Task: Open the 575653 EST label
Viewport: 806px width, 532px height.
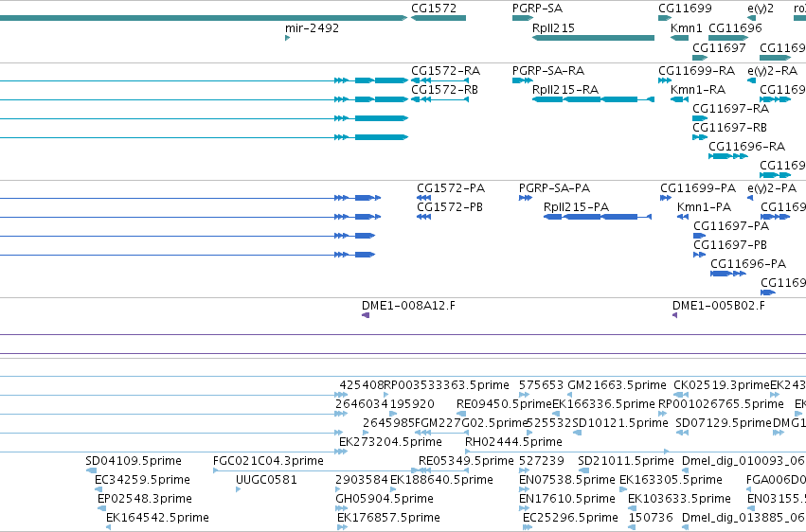Action: click(x=541, y=385)
